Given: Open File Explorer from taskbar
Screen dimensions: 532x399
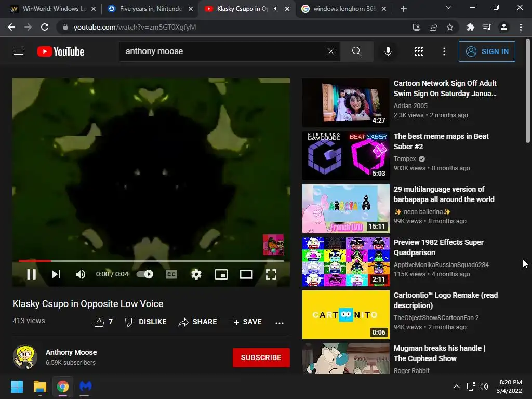Looking at the screenshot, I should (x=39, y=387).
